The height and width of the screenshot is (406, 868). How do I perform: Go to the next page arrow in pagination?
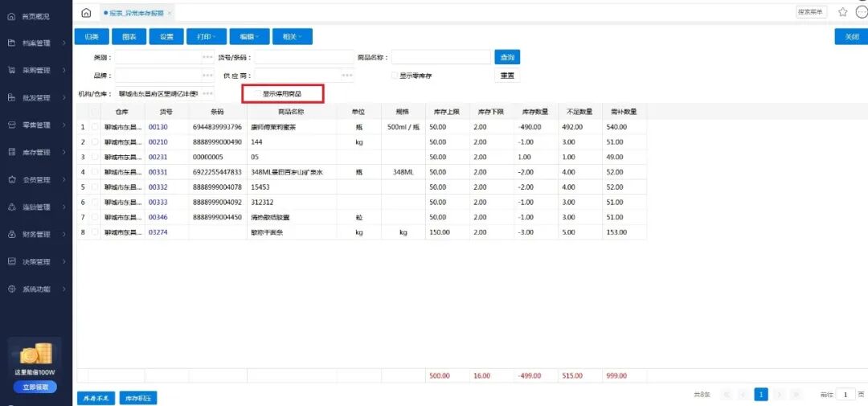(x=779, y=395)
